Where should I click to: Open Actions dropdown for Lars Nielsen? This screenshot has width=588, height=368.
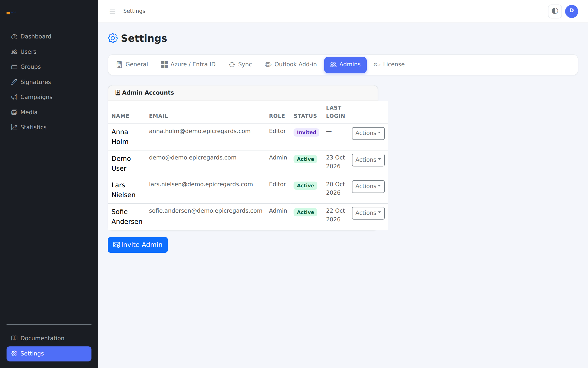[368, 186]
